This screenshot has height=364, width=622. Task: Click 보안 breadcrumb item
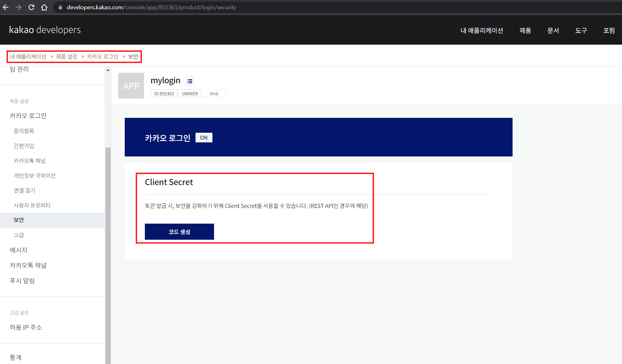pos(133,57)
